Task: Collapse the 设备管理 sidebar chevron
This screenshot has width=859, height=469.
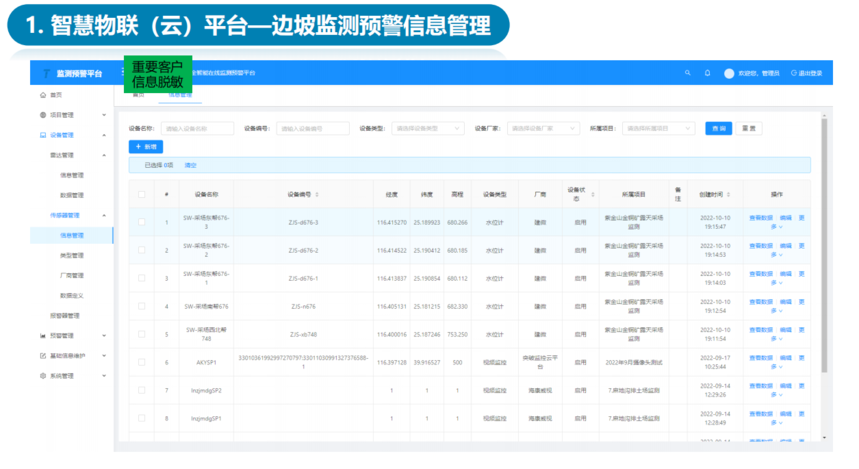Action: click(x=104, y=135)
